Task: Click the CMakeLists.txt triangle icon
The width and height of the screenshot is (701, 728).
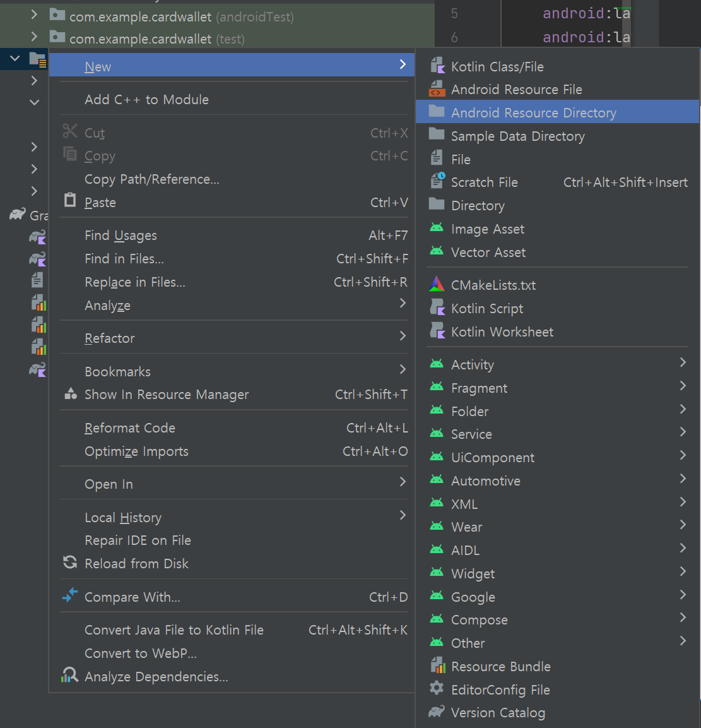Action: [437, 284]
